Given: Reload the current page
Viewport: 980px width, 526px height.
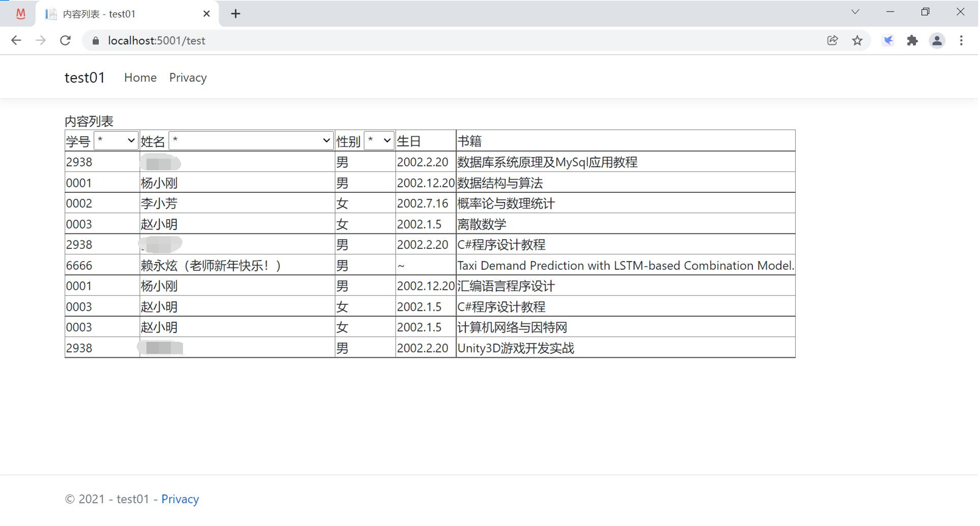Looking at the screenshot, I should 65,40.
